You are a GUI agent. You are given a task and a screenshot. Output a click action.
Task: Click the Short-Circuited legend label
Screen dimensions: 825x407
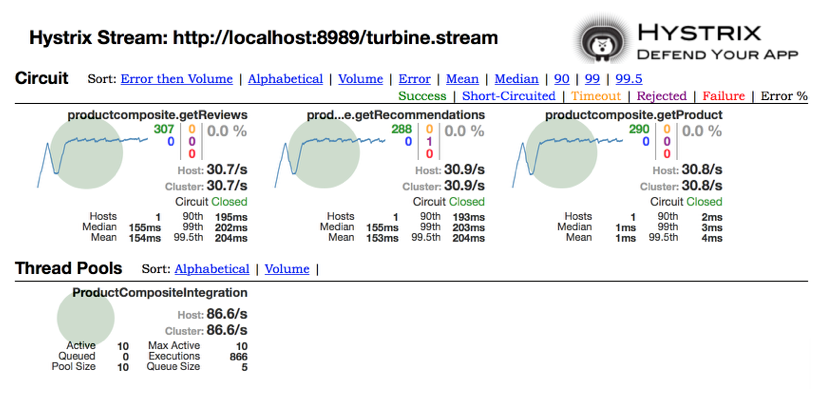click(x=508, y=96)
